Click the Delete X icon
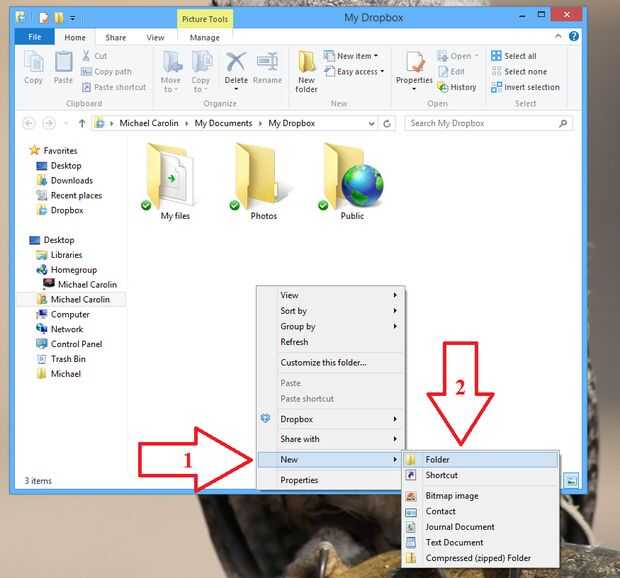This screenshot has height=578, width=620. pyautogui.click(x=236, y=62)
